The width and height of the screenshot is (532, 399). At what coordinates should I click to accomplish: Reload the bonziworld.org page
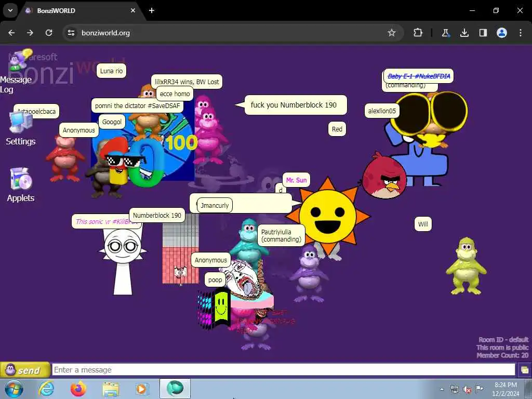[49, 33]
